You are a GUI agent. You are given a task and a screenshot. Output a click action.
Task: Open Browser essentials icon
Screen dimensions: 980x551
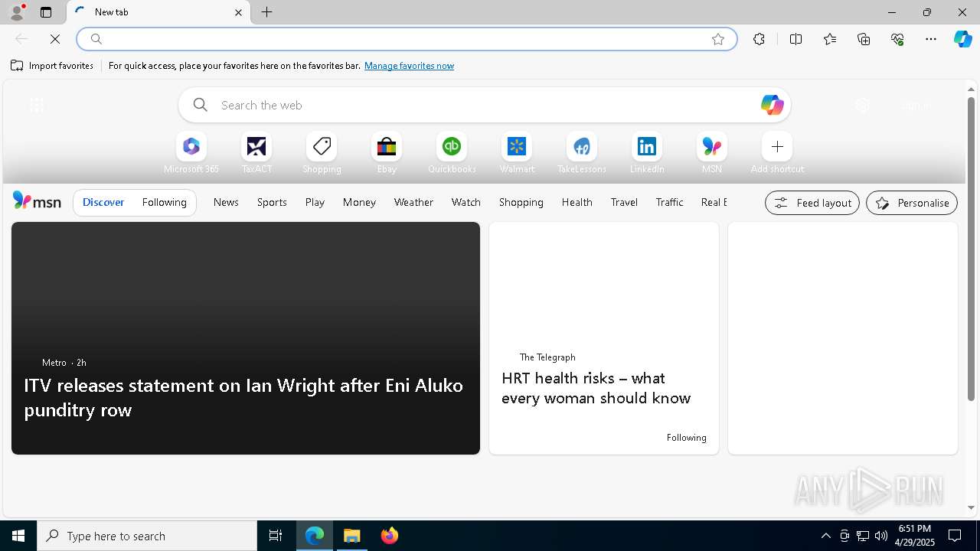(x=897, y=39)
